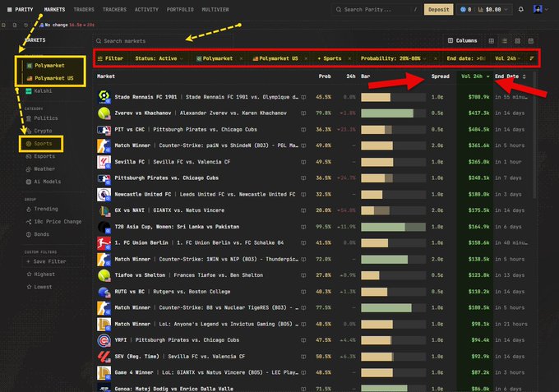The height and width of the screenshot is (392, 559).
Task: Toggle the Kalshi source in sidebar
Action: [39, 91]
